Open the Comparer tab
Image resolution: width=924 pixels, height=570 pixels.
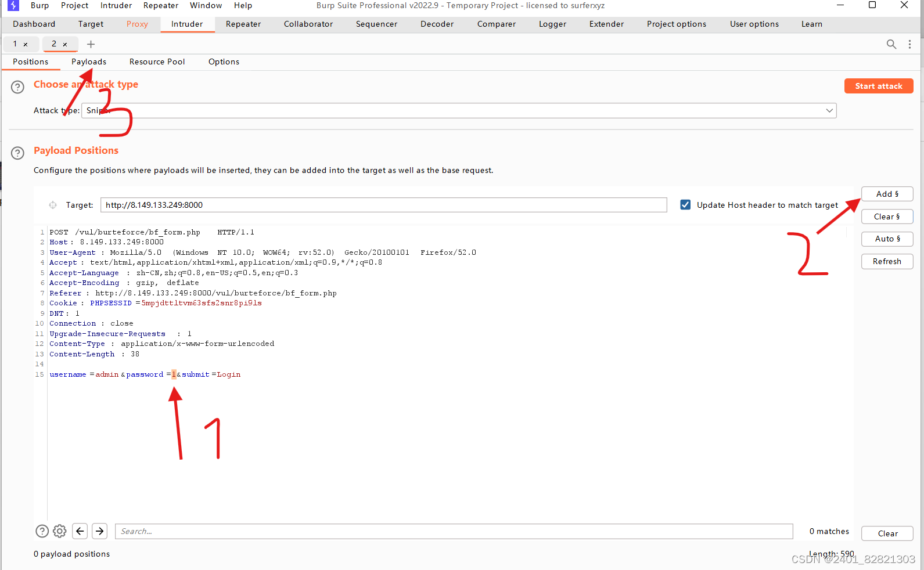(x=497, y=24)
